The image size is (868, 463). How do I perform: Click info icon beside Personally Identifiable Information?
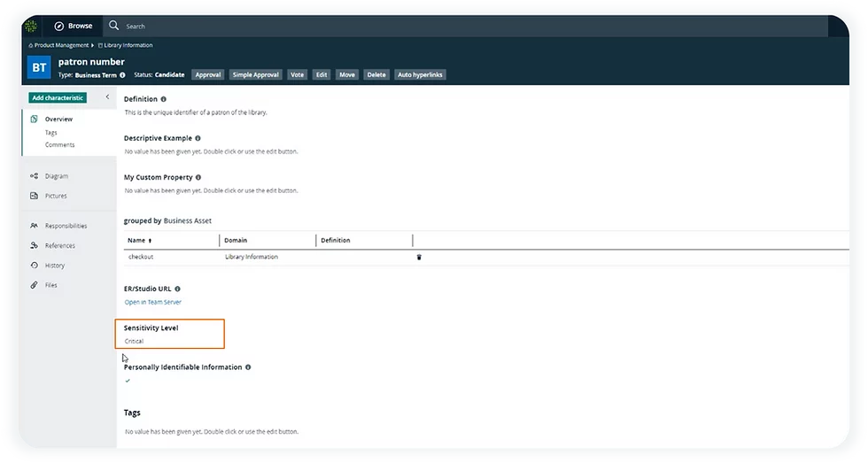tap(248, 367)
